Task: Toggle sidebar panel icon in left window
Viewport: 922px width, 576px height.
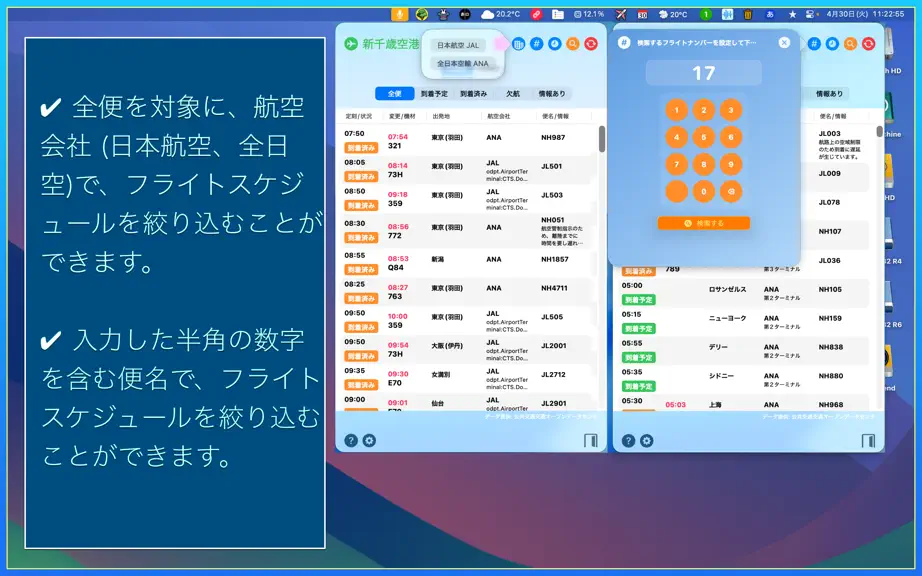Action: (x=591, y=440)
